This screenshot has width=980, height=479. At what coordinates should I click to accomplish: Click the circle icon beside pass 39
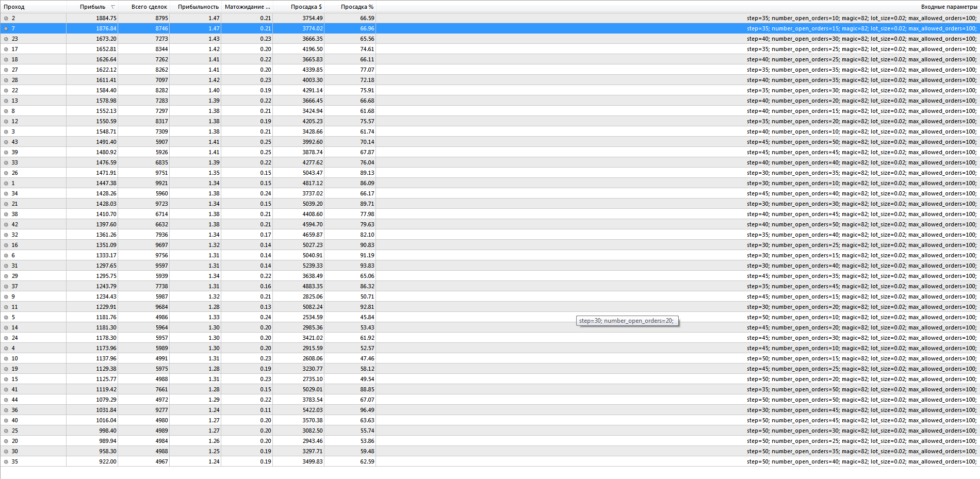6,152
